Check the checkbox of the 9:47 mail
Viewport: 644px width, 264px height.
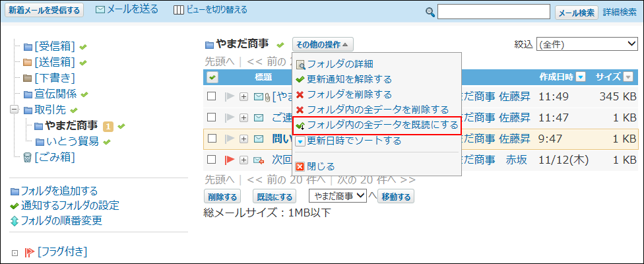click(x=211, y=139)
